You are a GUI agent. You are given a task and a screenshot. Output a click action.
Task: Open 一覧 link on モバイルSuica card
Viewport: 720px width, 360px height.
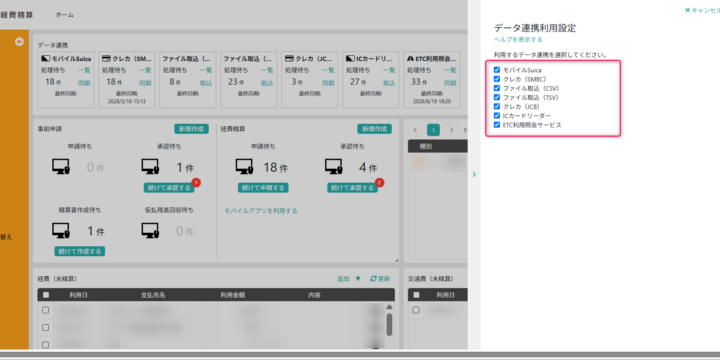84,70
